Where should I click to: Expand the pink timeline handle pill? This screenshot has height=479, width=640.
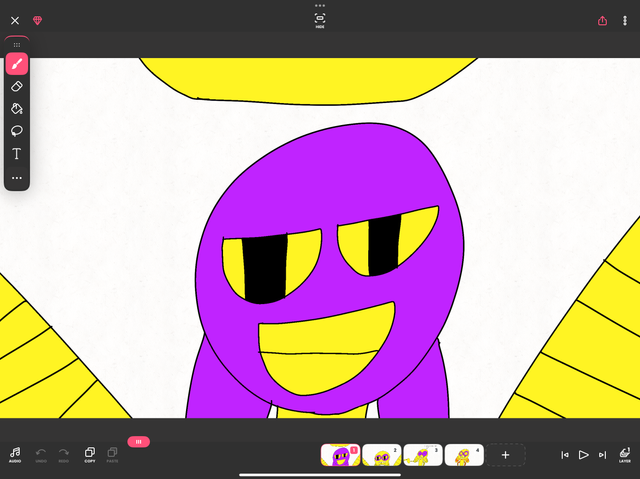pyautogui.click(x=139, y=441)
